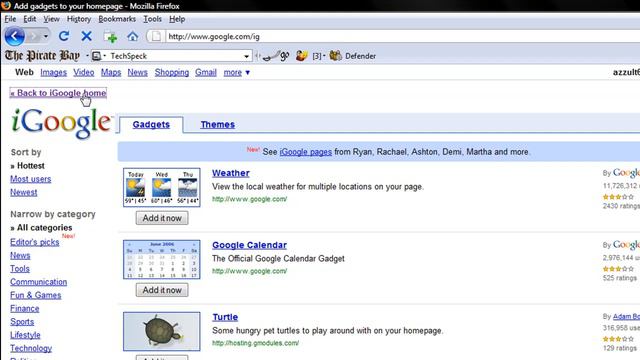Click the Firefox Back navigation button
Viewport: 640px width, 360px height.
[15, 36]
